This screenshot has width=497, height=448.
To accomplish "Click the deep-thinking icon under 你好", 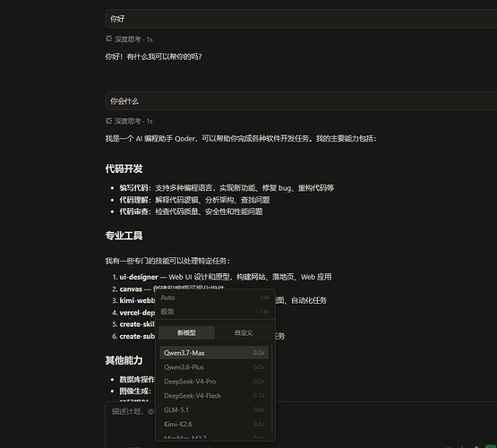I will tap(108, 39).
